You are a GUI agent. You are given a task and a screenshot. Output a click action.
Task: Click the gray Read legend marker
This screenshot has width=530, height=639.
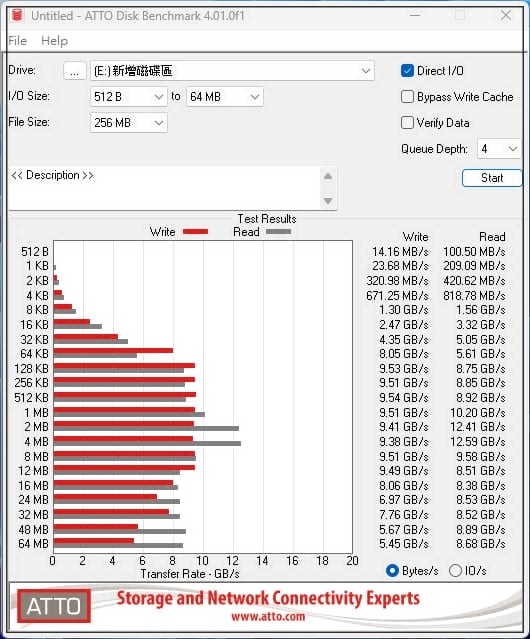tap(278, 231)
